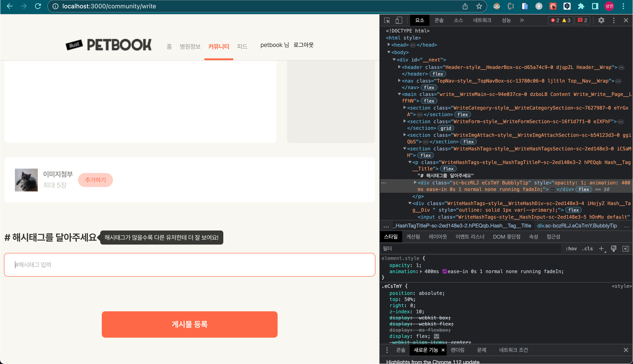The image size is (633, 364).
Task: Bookmark page with star icon
Action: [479, 6]
